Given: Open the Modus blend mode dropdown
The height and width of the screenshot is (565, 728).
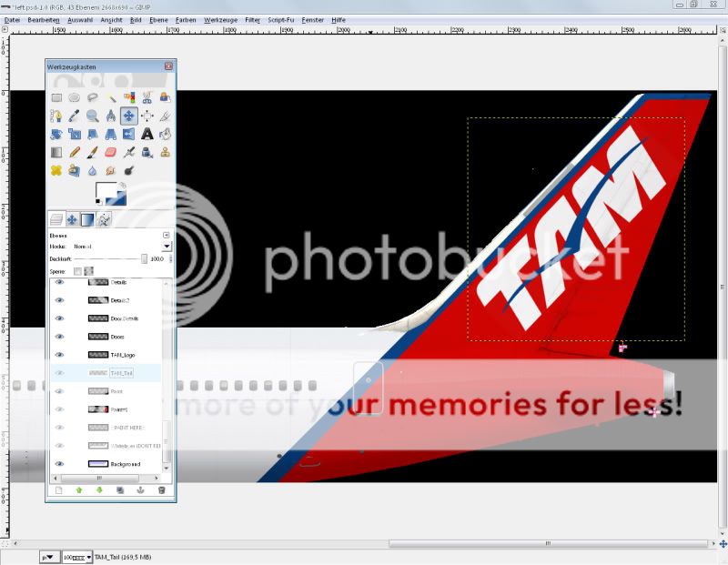Looking at the screenshot, I should [x=167, y=246].
